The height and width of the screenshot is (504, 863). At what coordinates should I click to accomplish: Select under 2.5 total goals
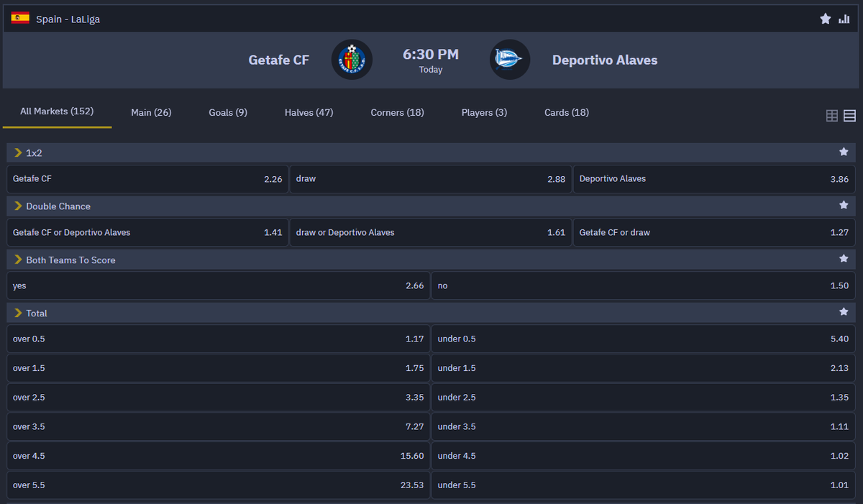click(644, 398)
